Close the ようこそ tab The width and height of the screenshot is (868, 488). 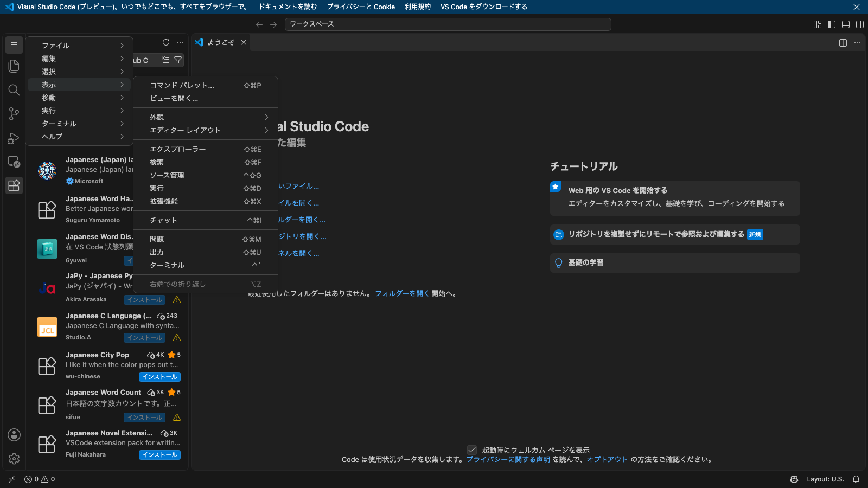[x=244, y=42]
